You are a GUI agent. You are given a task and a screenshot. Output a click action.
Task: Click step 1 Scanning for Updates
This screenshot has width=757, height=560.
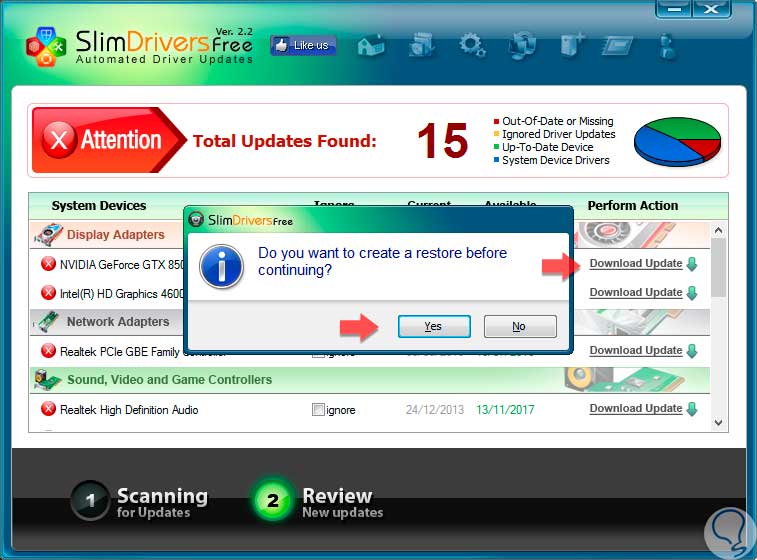140,502
